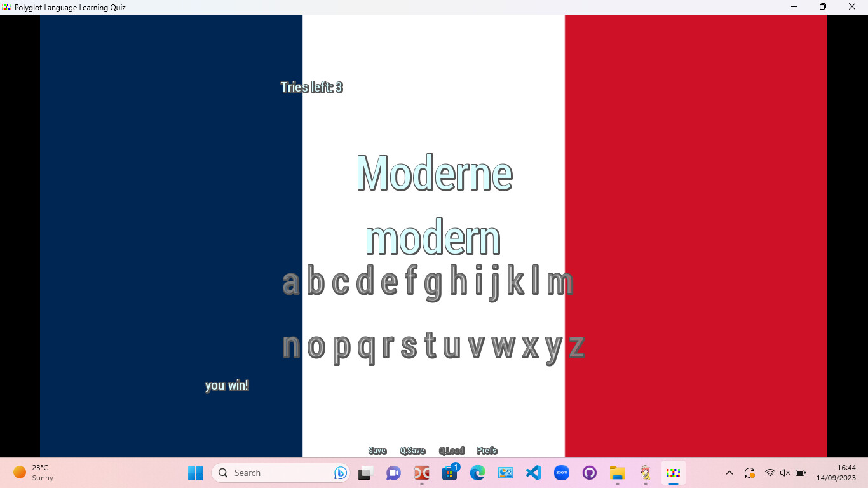
Task: Unmute audio via the speaker tray icon
Action: click(x=785, y=473)
